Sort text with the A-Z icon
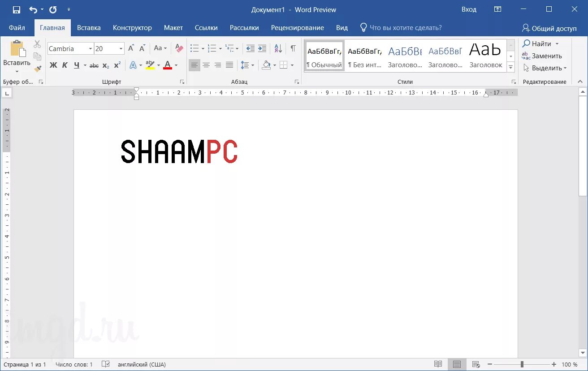 click(x=278, y=48)
